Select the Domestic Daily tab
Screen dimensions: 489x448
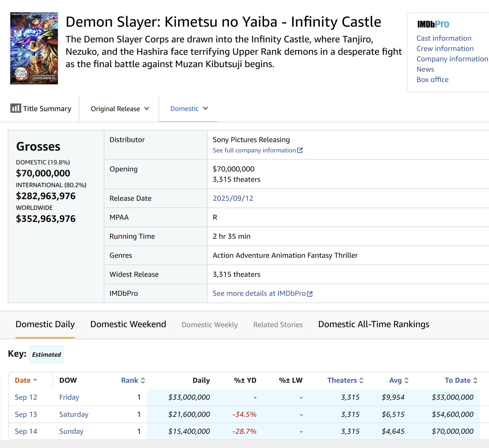pyautogui.click(x=45, y=324)
